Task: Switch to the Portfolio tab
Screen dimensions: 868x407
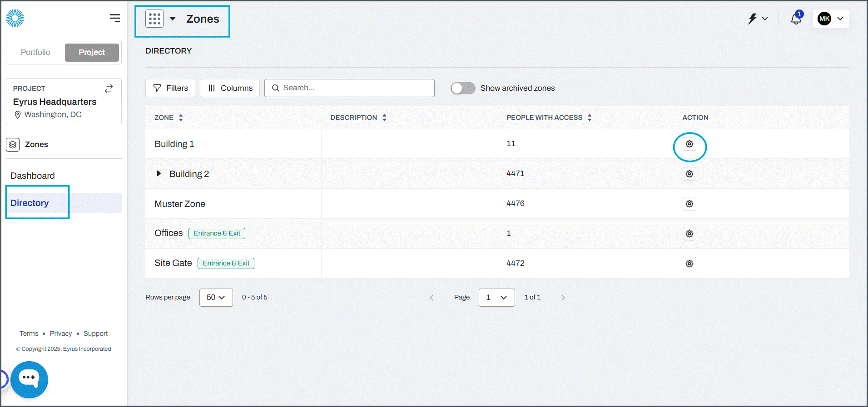Action: [x=35, y=52]
